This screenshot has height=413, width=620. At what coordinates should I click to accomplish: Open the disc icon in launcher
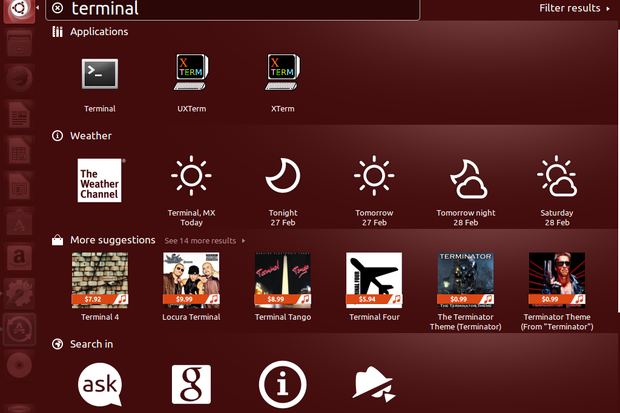pos(19,364)
